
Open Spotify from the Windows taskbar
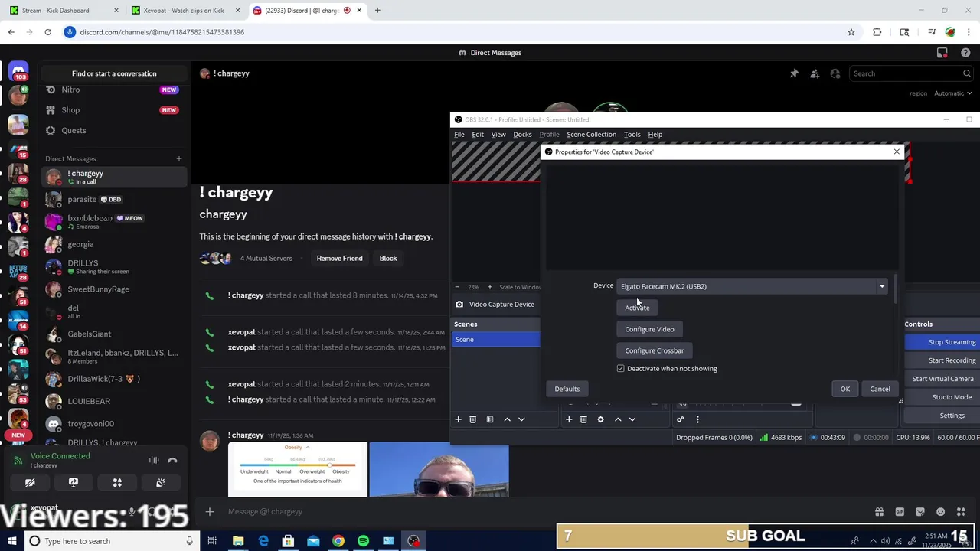pos(363,541)
